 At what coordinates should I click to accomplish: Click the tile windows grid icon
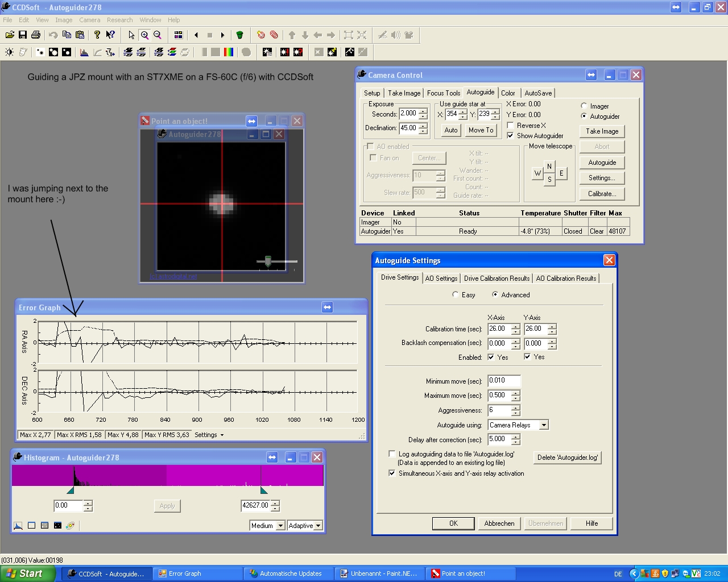(178, 35)
